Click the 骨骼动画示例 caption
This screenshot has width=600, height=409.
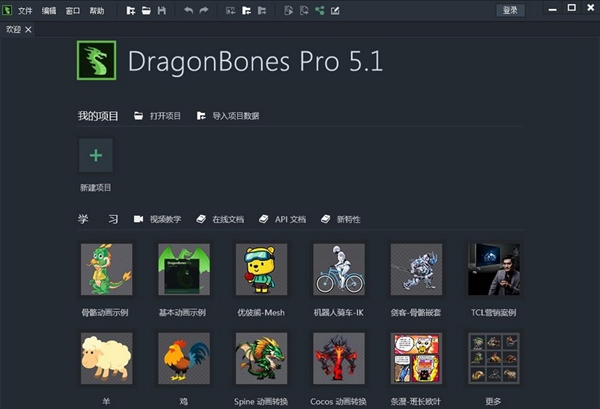[x=105, y=313]
